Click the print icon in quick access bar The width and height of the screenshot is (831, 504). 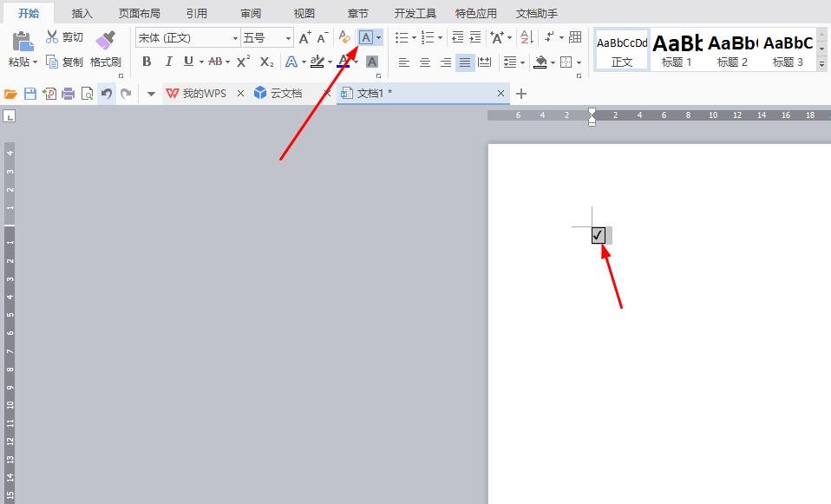coord(68,94)
